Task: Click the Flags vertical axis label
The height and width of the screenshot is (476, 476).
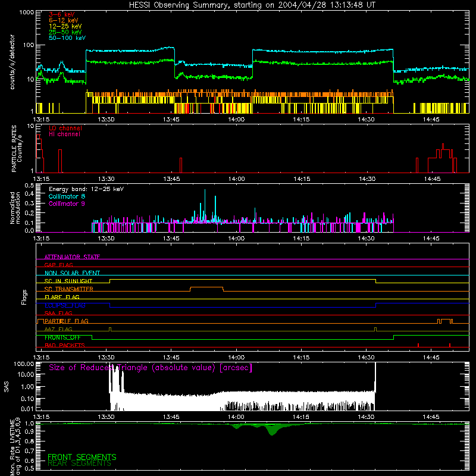Action: (24, 297)
